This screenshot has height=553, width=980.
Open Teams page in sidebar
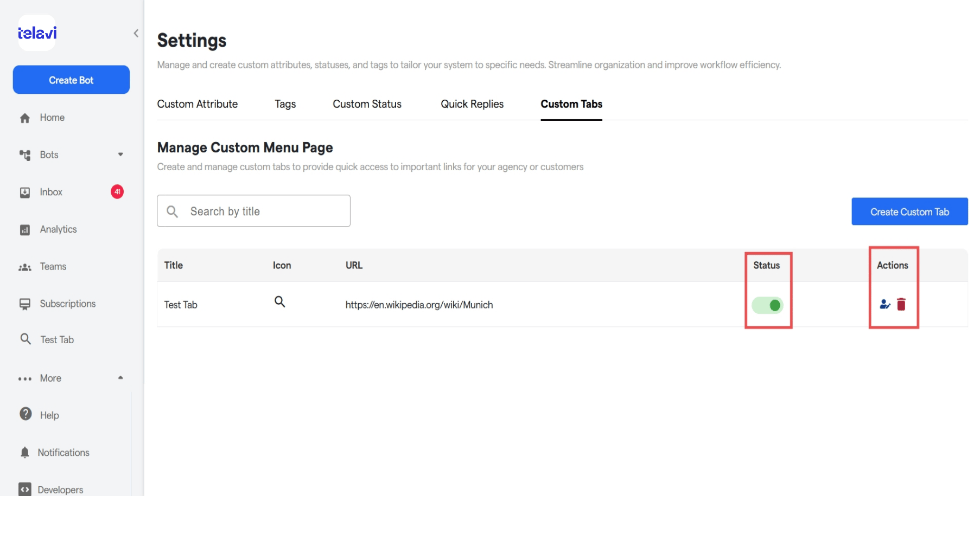(53, 267)
